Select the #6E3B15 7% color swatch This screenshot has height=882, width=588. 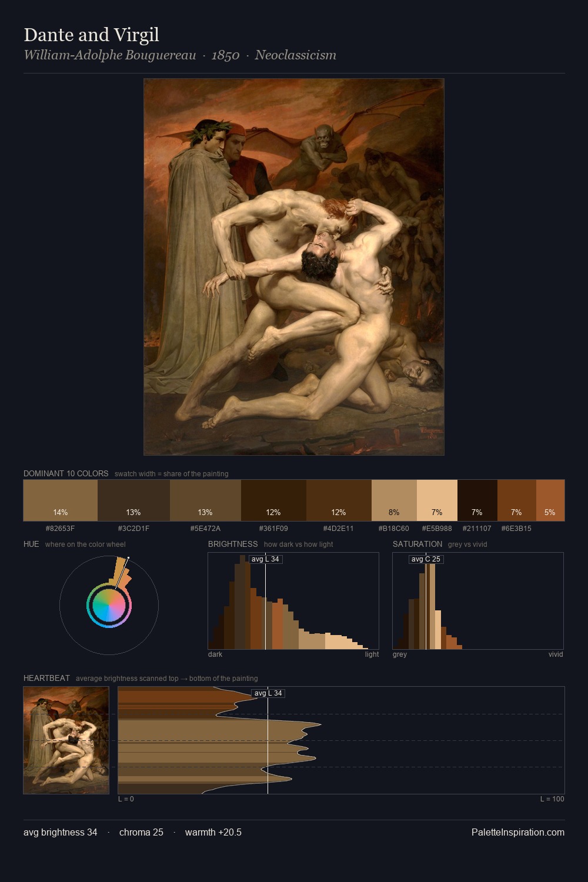point(517,500)
